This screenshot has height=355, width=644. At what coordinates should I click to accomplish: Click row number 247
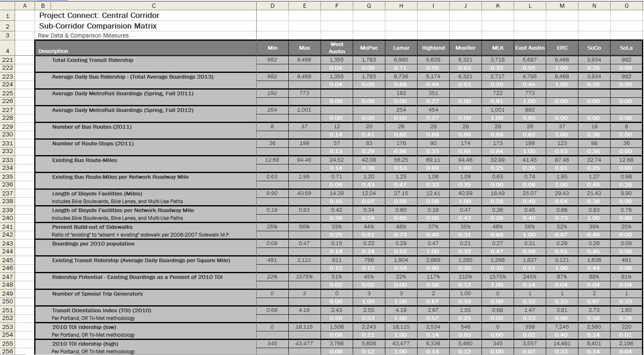pyautogui.click(x=8, y=277)
